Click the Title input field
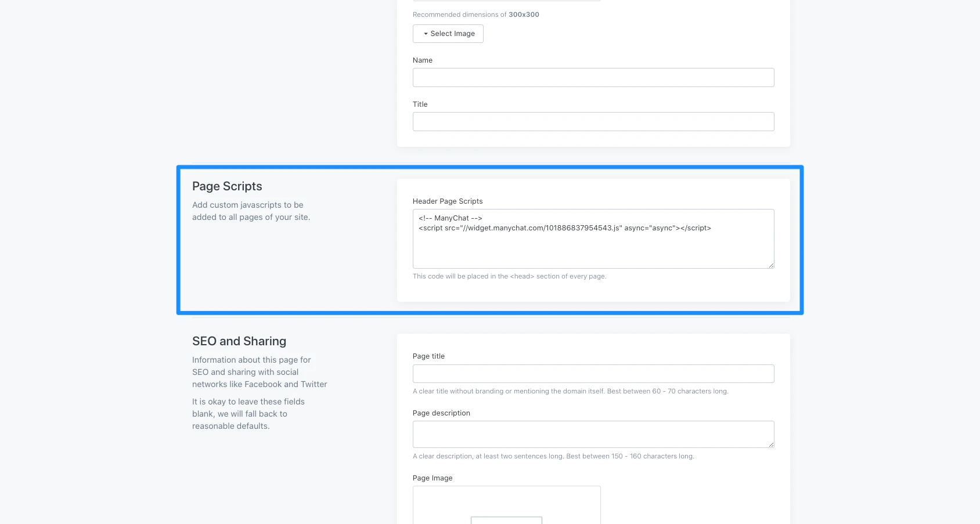The width and height of the screenshot is (980, 524). [593, 122]
